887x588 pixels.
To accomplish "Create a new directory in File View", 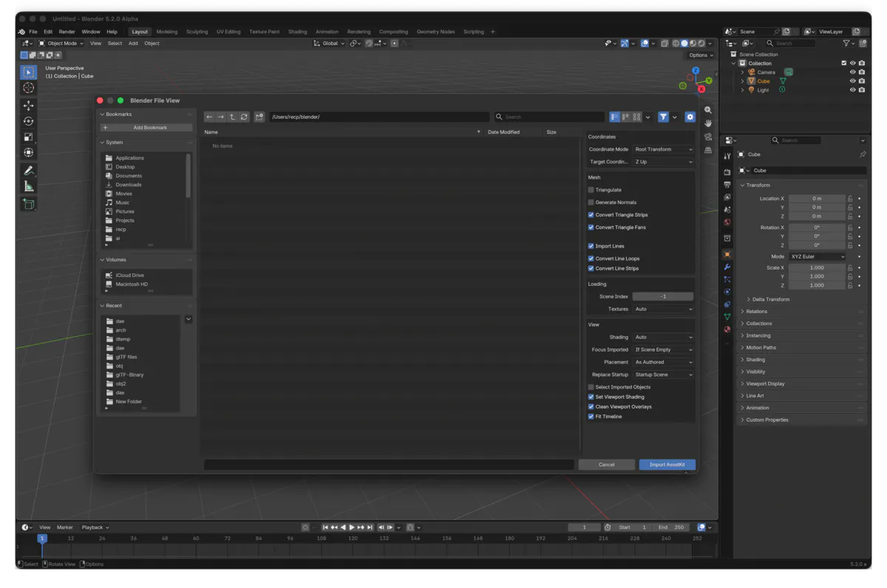I will (259, 117).
